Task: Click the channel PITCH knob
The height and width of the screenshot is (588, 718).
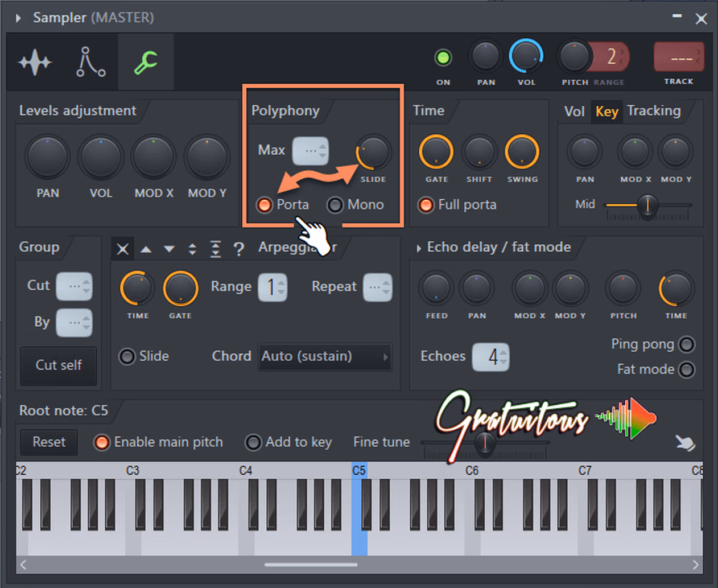Action: pyautogui.click(x=575, y=56)
